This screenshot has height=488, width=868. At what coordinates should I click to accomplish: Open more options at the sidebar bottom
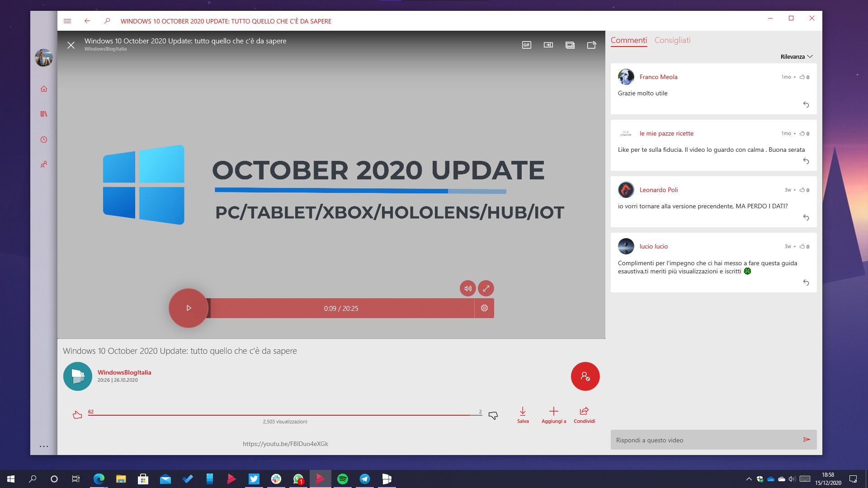(44, 446)
